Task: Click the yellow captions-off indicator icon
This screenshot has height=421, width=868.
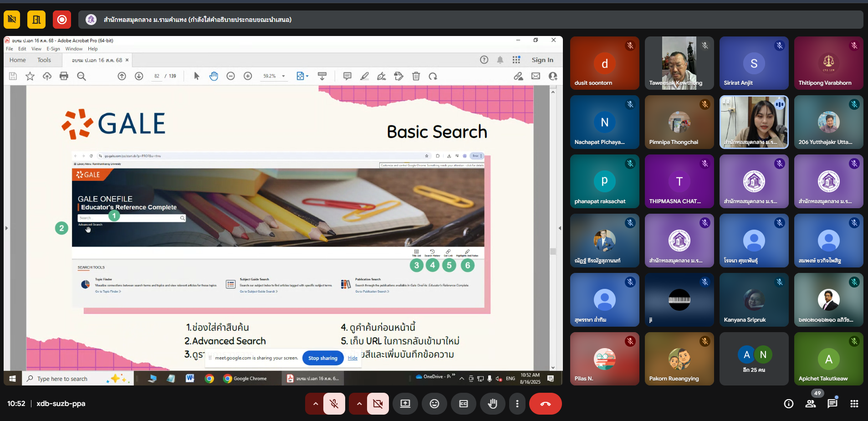Action: tap(12, 20)
